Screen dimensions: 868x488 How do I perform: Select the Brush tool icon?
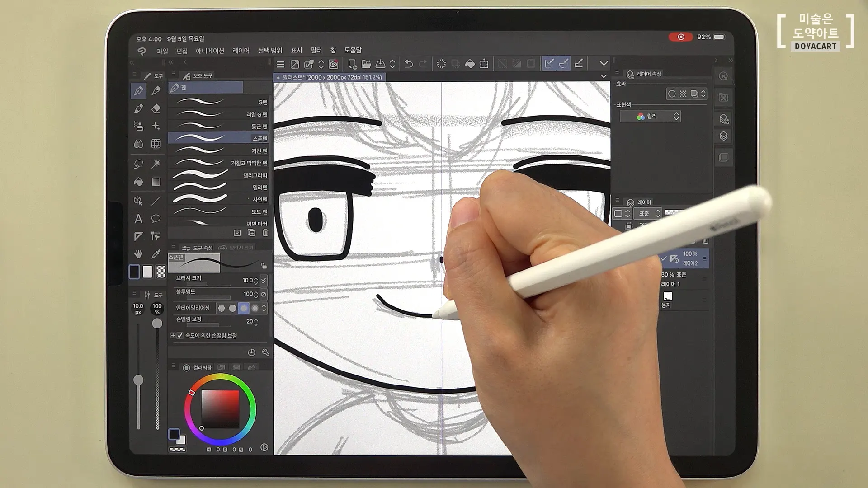point(138,108)
